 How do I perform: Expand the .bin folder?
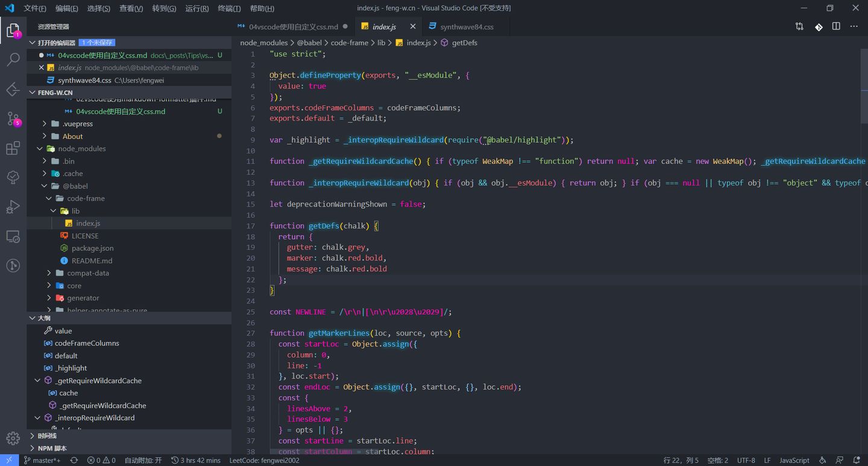44,161
